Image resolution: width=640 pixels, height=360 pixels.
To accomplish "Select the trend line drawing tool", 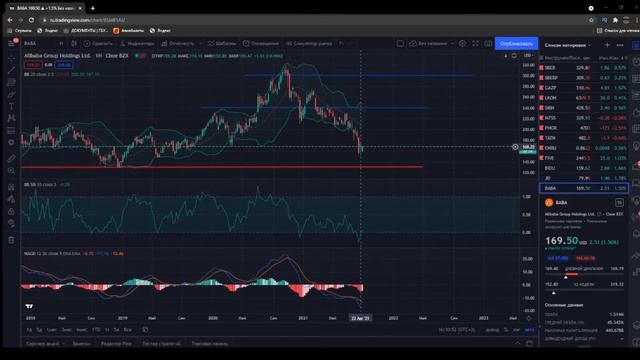I will tap(11, 70).
